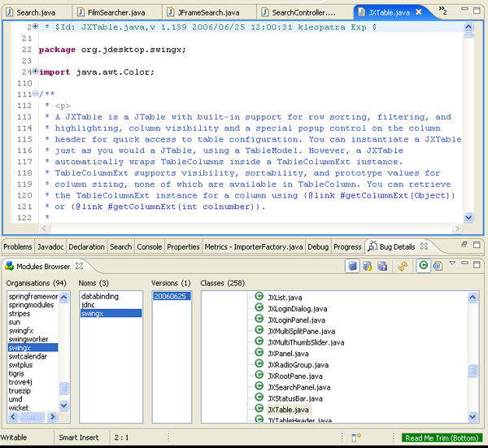Expand the folded import section at line 24
This screenshot has height=448, width=488.
click(35, 72)
